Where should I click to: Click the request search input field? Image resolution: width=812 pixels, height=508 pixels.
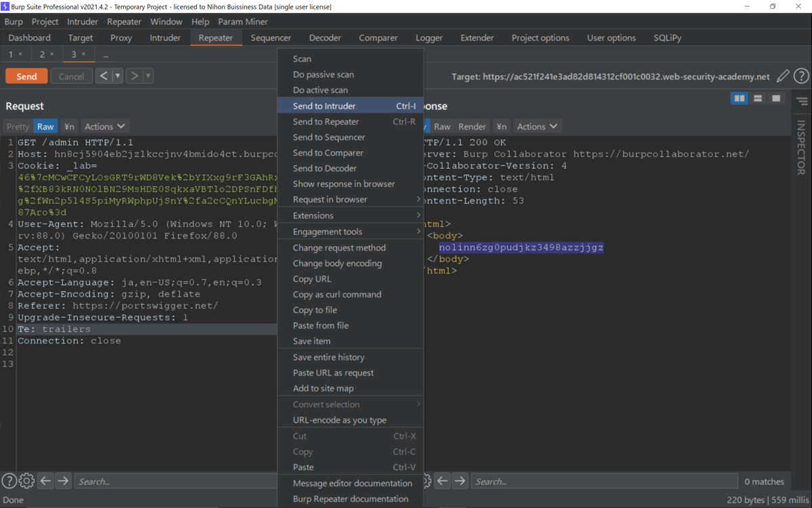[175, 481]
